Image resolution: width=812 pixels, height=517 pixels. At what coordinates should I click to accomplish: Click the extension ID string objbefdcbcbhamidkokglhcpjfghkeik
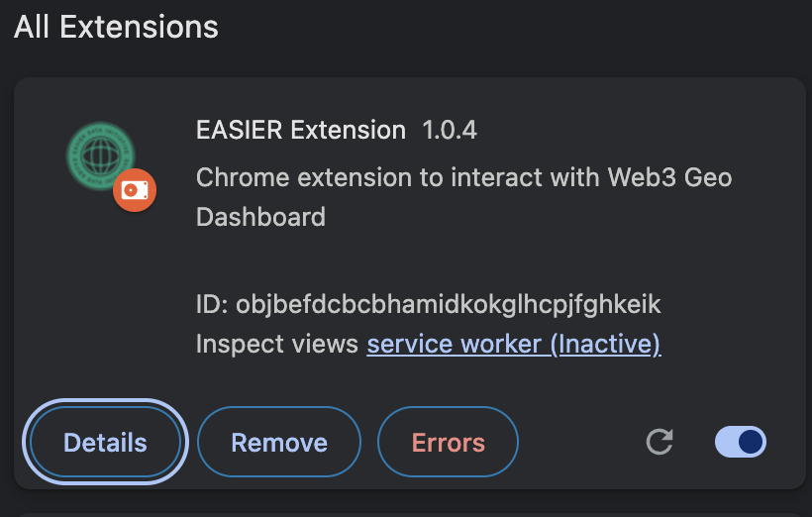(x=449, y=305)
